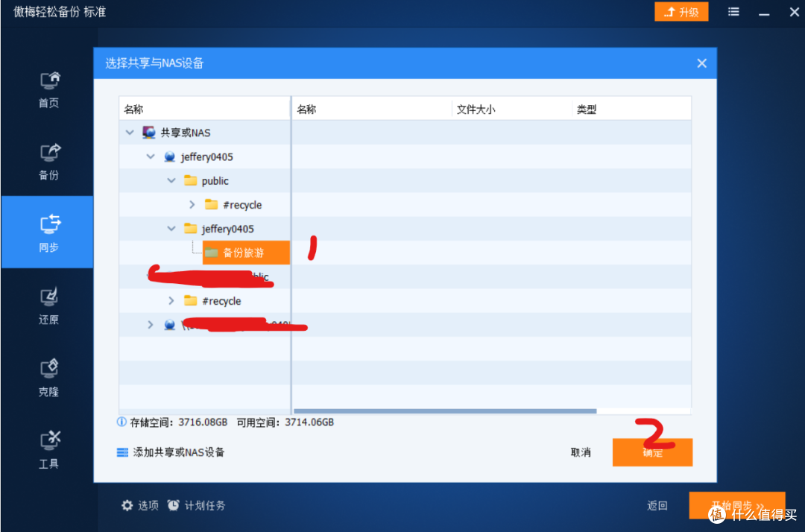The width and height of the screenshot is (805, 532).
Task: Close the 选择共享与NAS设备 dialog
Action: 702,63
